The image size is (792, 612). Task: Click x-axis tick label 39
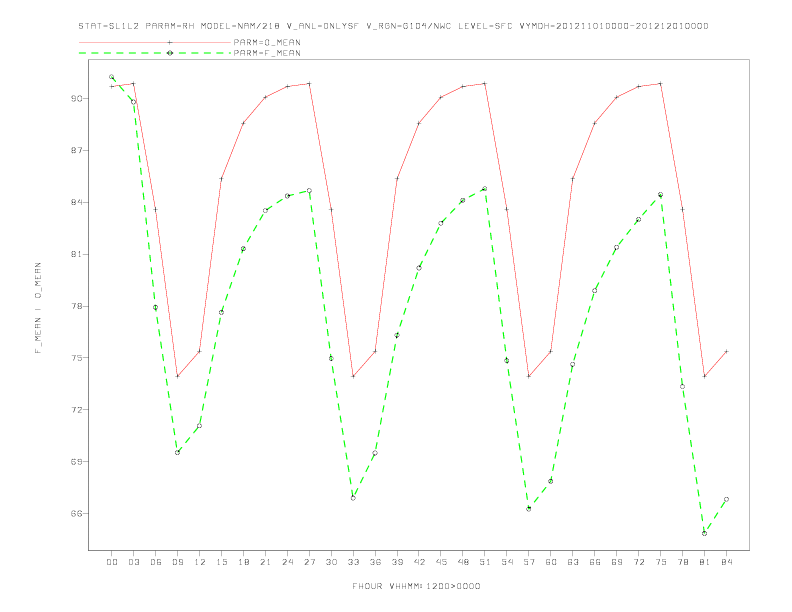tap(397, 562)
